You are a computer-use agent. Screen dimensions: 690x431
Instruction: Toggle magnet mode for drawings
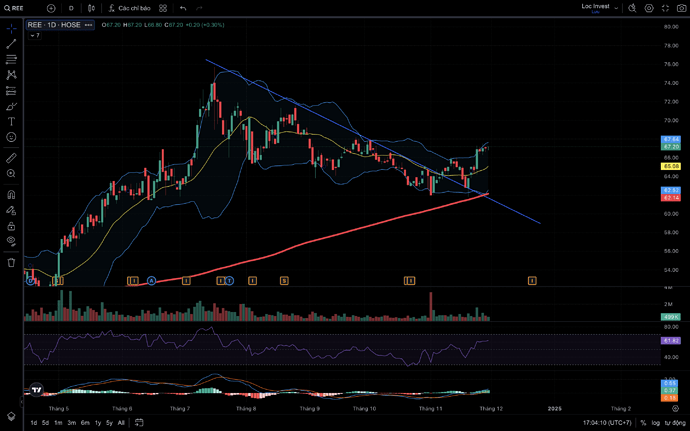(x=11, y=195)
